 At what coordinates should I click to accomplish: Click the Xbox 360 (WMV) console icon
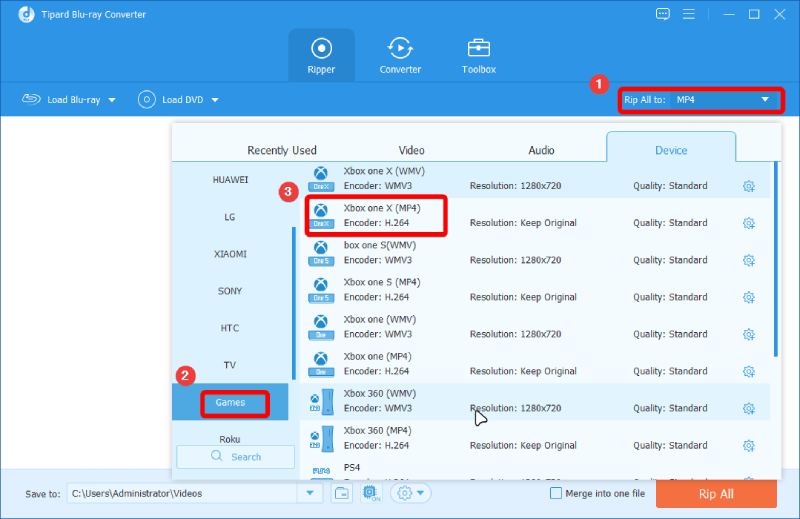322,401
